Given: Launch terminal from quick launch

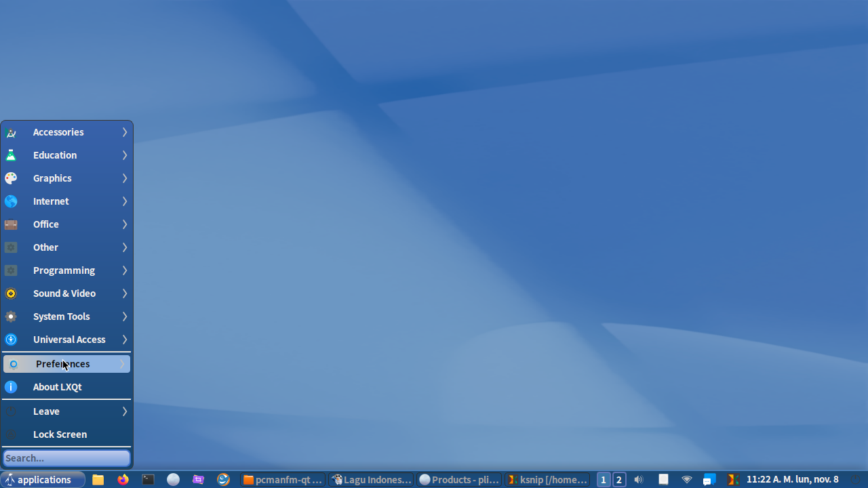Looking at the screenshot, I should (x=148, y=480).
